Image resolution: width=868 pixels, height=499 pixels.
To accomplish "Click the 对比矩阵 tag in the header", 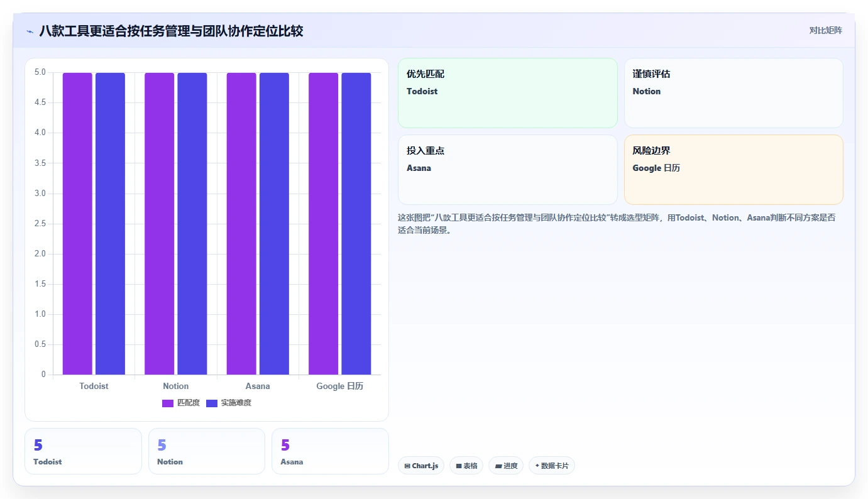I will pyautogui.click(x=825, y=30).
